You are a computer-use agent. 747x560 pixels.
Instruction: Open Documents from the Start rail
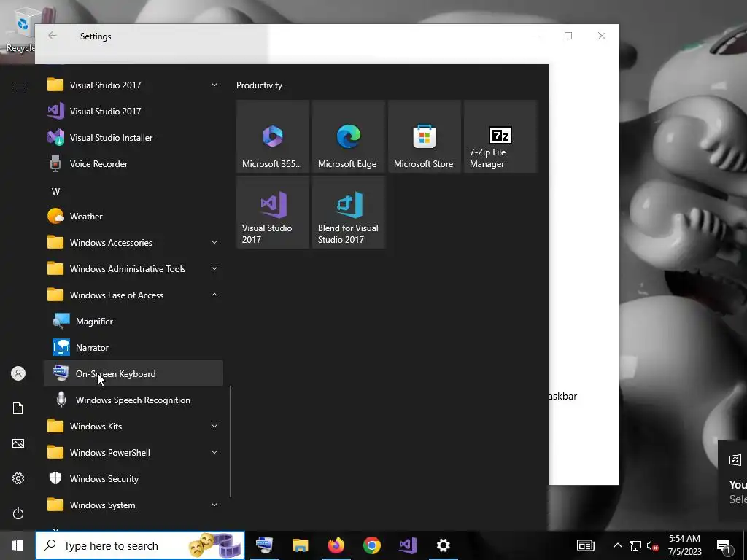click(18, 408)
